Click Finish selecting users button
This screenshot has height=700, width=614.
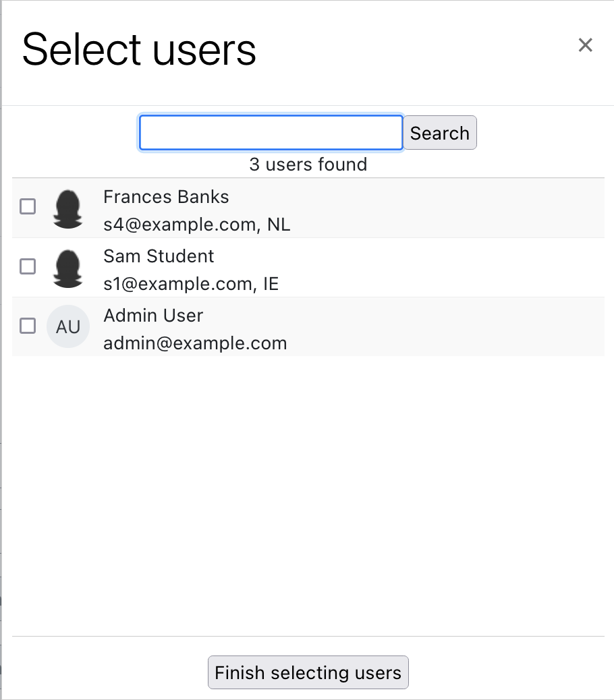pos(308,672)
